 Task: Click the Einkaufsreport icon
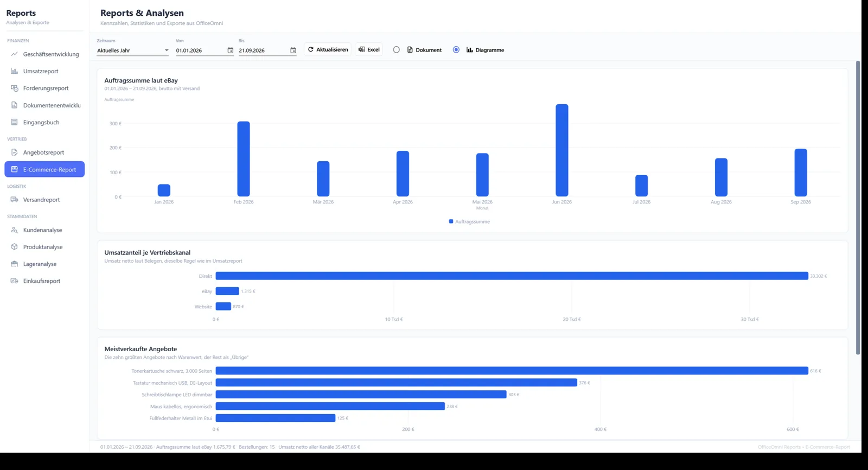[15, 281]
